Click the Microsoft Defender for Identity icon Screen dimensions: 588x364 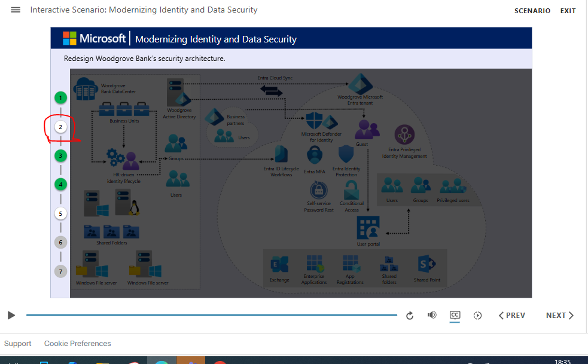tap(321, 121)
